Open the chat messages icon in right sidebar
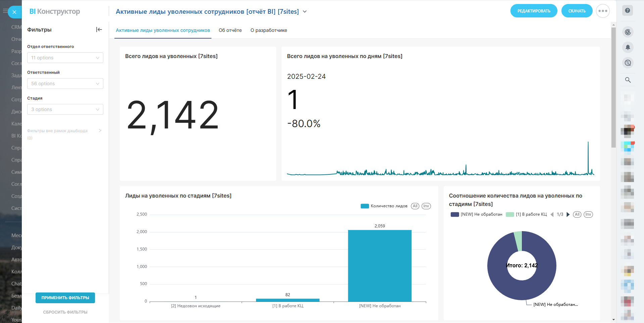The image size is (644, 323). click(x=628, y=63)
